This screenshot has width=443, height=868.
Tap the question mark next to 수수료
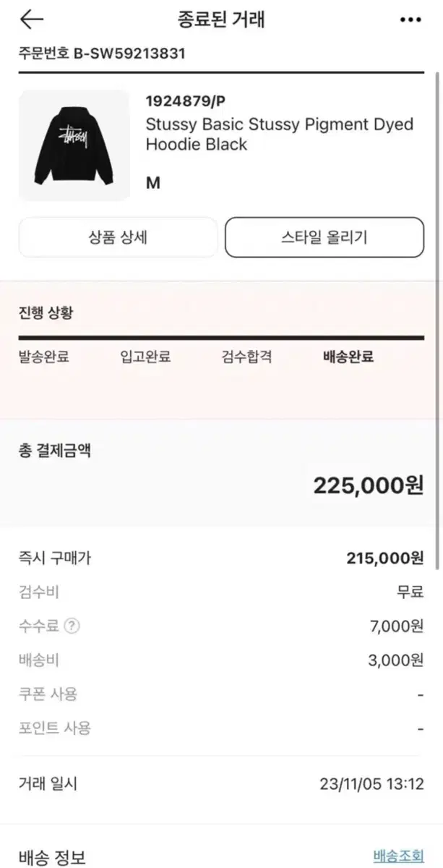(72, 626)
